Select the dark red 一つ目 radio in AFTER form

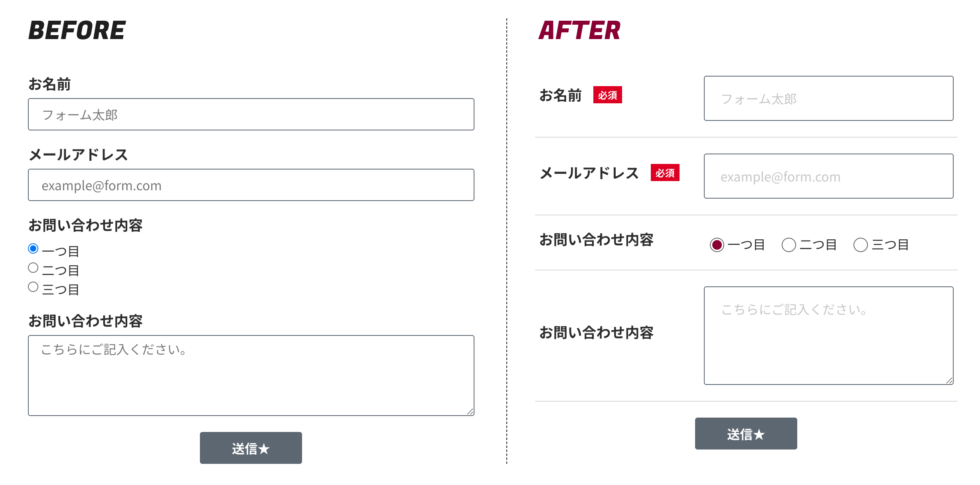pyautogui.click(x=717, y=245)
